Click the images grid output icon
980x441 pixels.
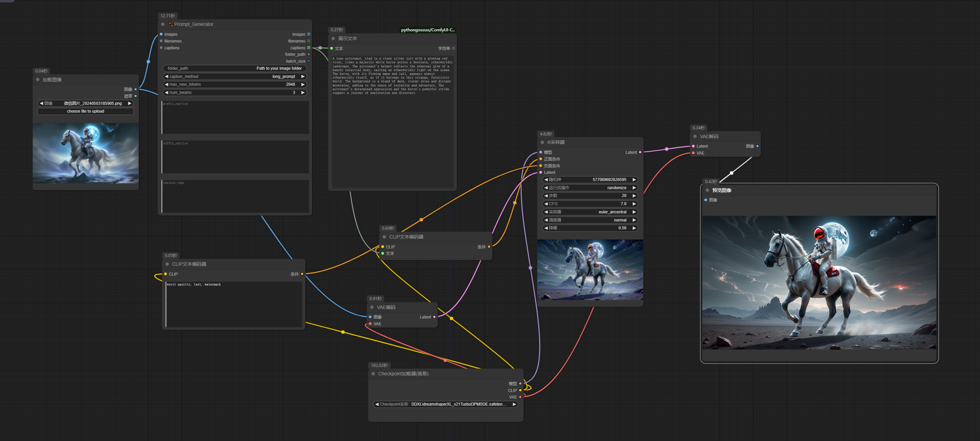(x=309, y=34)
